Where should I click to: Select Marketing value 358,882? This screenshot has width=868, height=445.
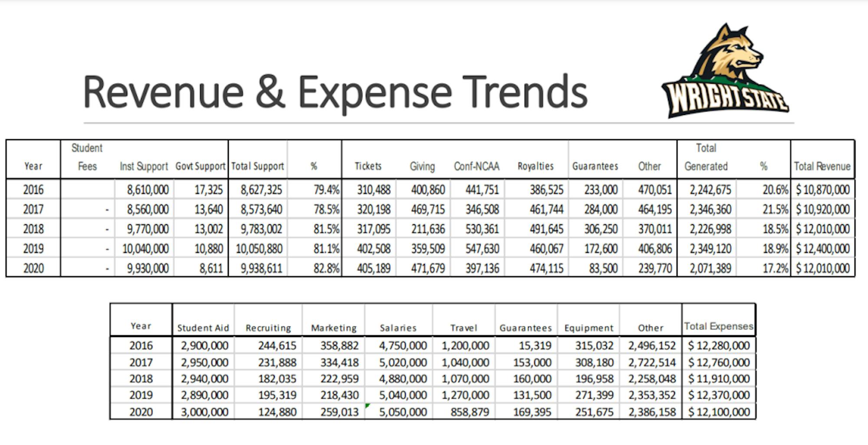(340, 346)
